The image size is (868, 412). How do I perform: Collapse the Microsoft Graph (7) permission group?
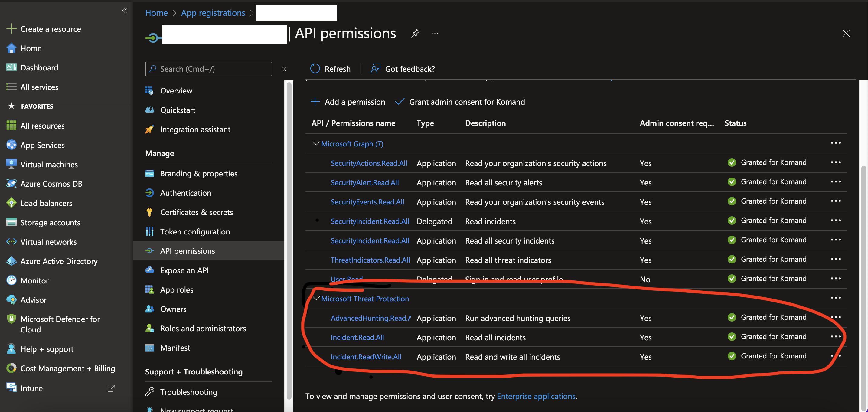(x=316, y=144)
